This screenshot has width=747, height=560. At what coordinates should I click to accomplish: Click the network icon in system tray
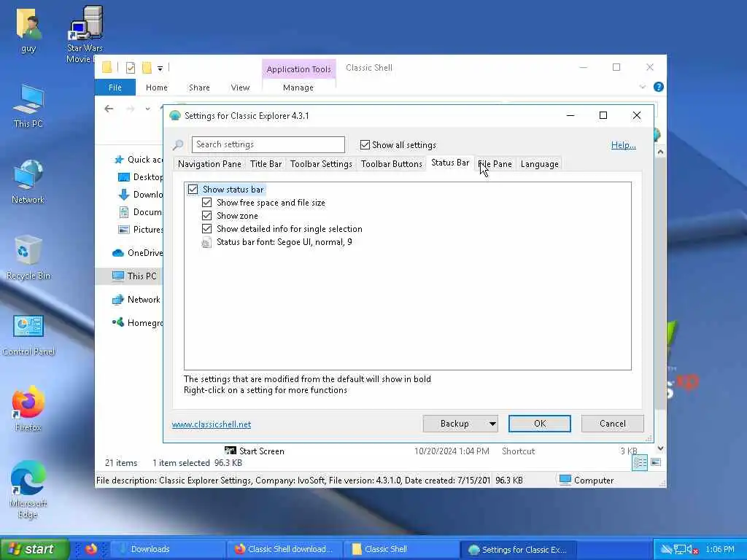[x=679, y=550]
